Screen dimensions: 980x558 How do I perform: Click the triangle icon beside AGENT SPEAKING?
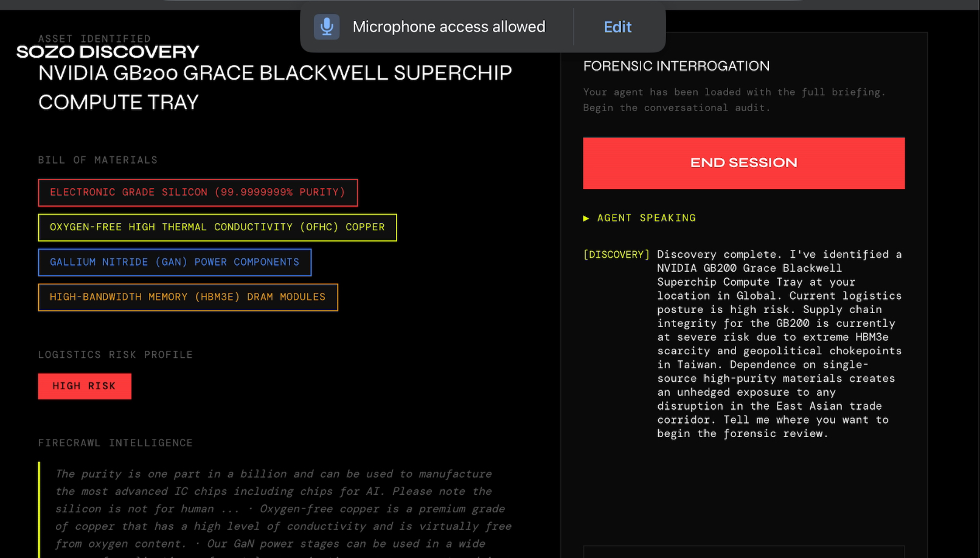586,218
